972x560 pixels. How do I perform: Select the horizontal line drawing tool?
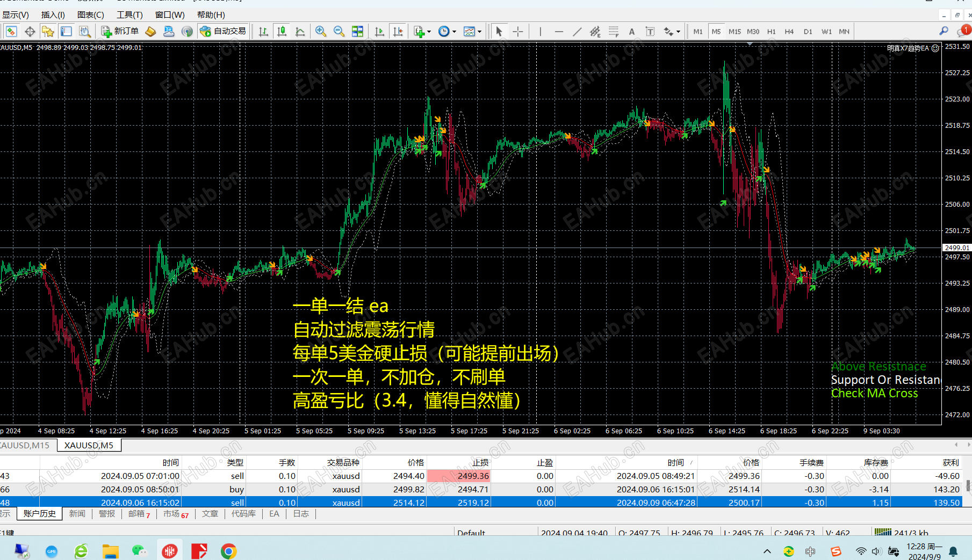[559, 32]
